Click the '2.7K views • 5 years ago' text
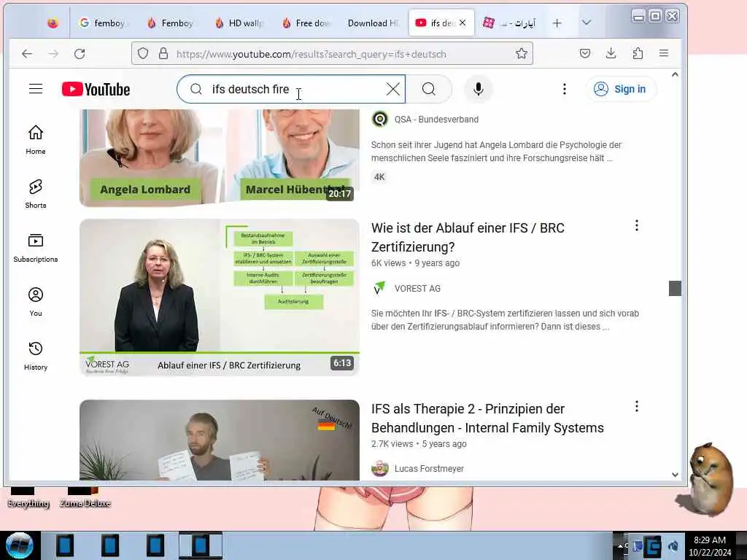 (419, 444)
